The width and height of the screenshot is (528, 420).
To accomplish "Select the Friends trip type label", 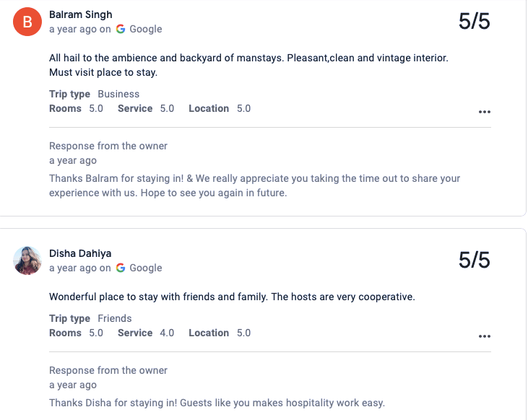I will (115, 318).
